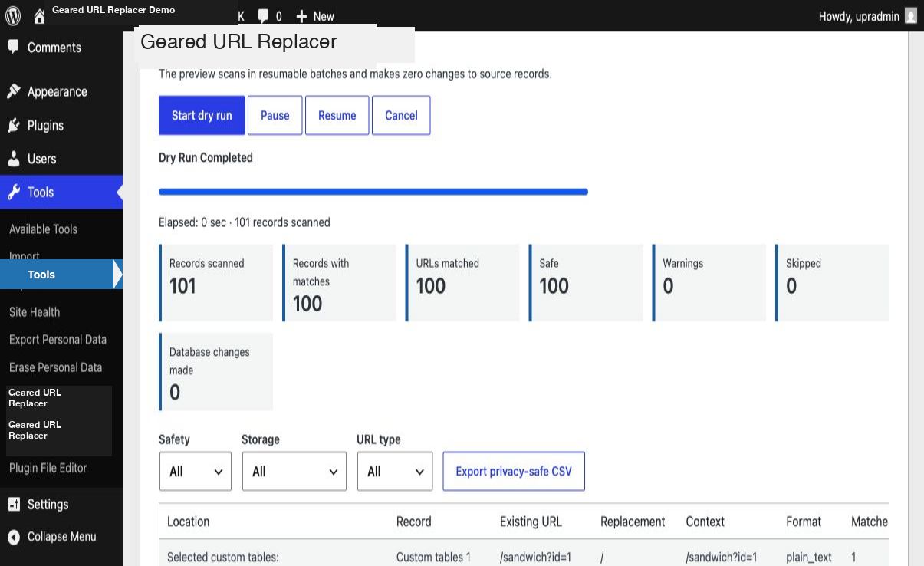
Task: Click the plus New content item
Action: coord(315,16)
